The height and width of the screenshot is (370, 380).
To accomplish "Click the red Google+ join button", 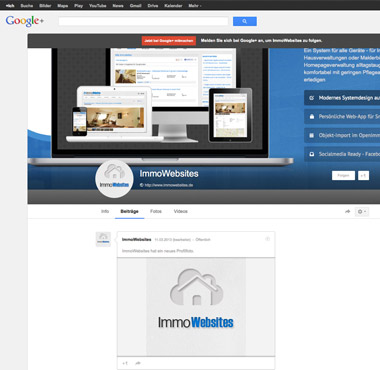I will (x=169, y=41).
